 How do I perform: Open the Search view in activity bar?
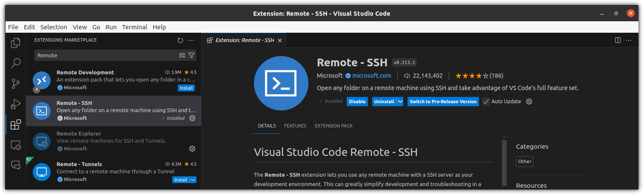pyautogui.click(x=16, y=63)
